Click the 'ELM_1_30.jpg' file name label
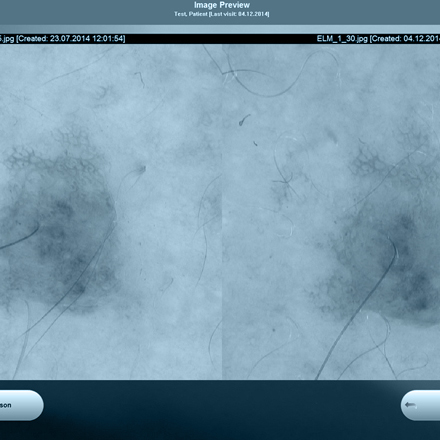Screen dimensions: 440x440 coord(342,39)
